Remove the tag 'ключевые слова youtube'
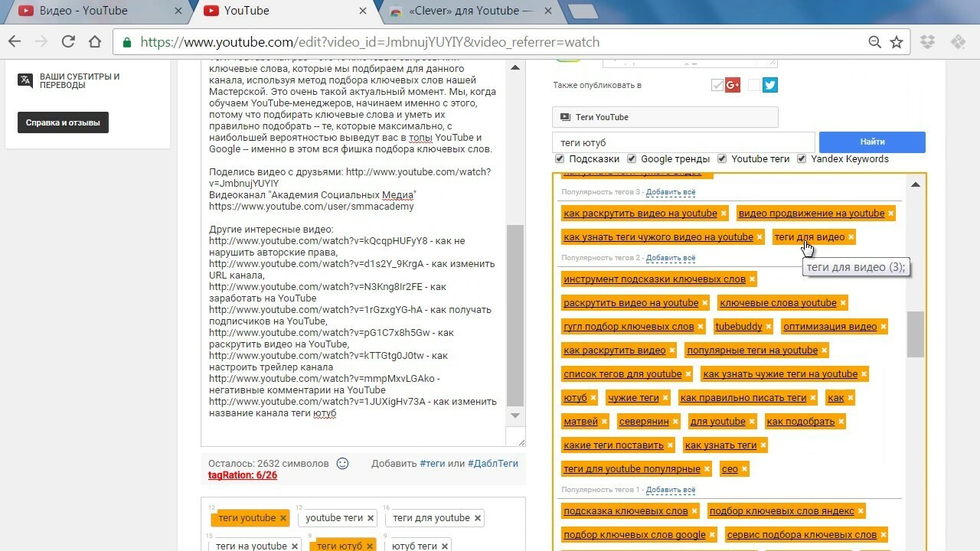This screenshot has height=551, width=980. (x=843, y=303)
